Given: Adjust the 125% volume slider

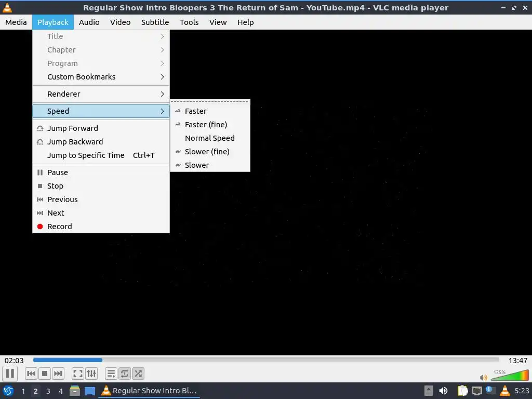Looking at the screenshot, I should (x=510, y=375).
